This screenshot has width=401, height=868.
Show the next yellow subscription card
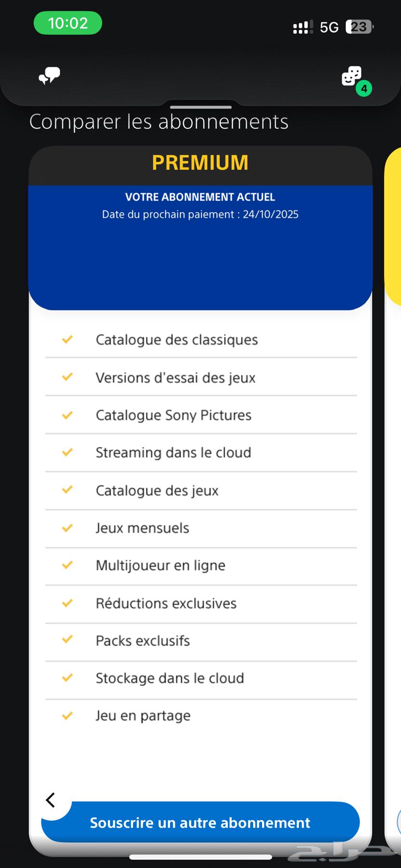(x=393, y=227)
